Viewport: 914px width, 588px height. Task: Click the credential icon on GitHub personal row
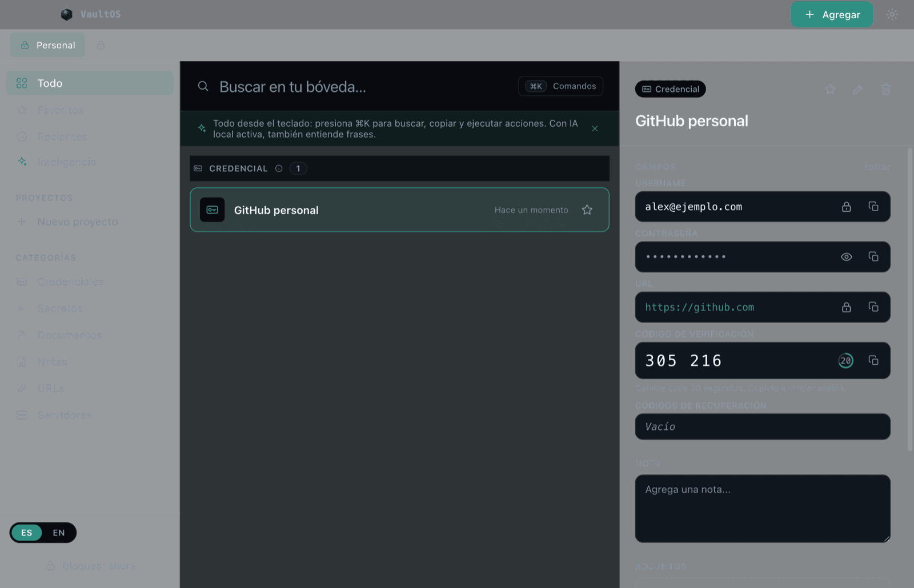tap(212, 210)
